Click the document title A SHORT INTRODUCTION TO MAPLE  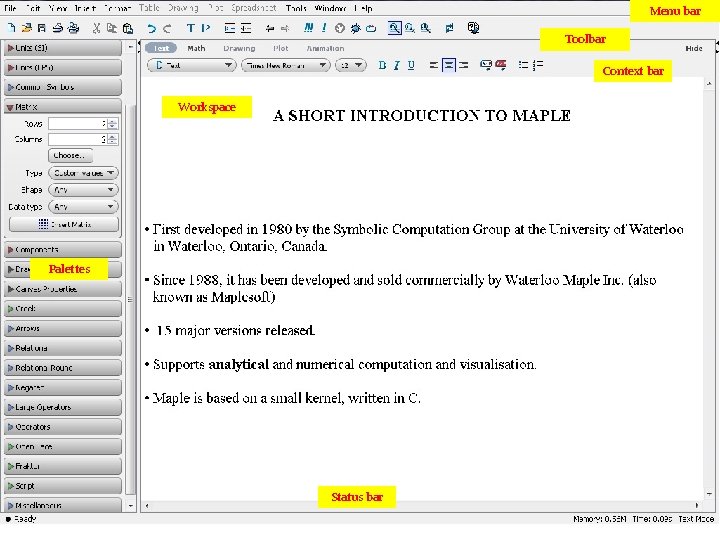pos(422,116)
